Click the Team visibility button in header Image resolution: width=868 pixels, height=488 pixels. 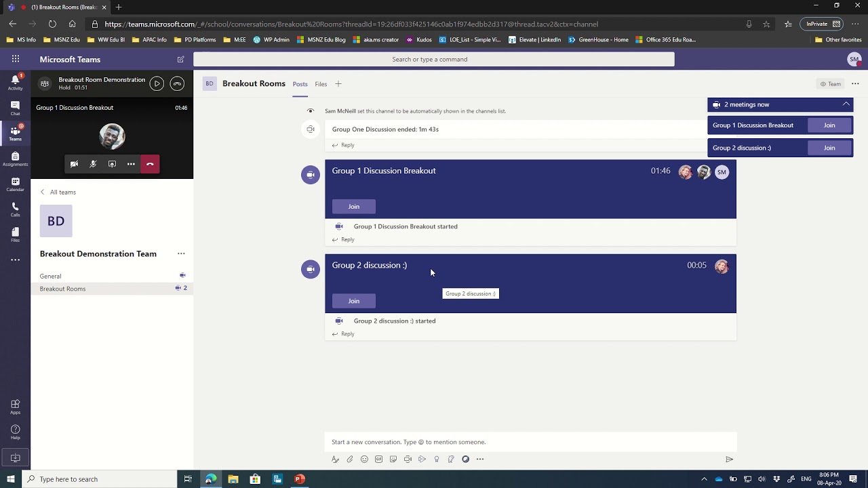pos(831,84)
